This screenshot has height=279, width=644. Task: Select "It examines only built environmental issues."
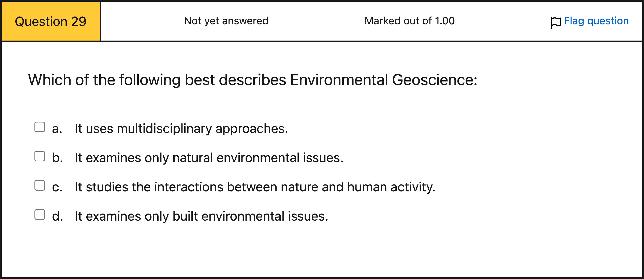[201, 216]
